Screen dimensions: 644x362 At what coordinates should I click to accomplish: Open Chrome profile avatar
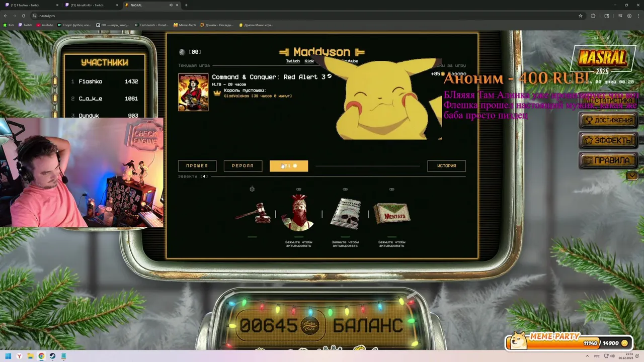(629, 16)
